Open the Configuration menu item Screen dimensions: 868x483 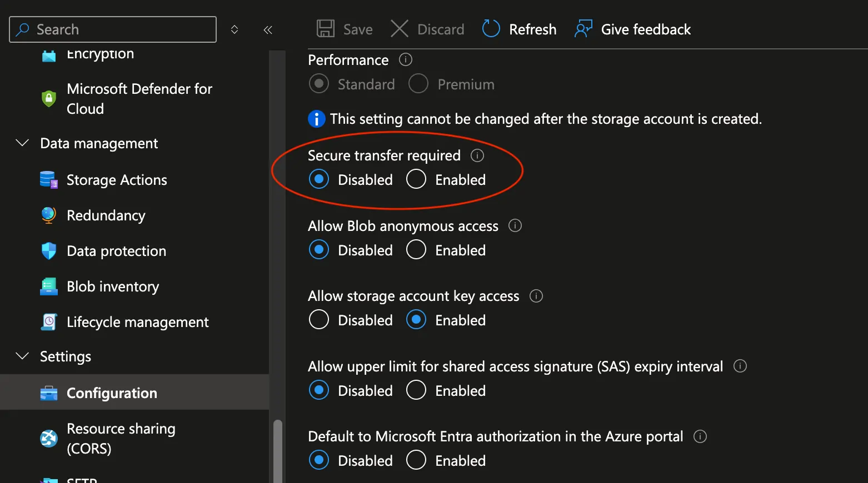point(112,393)
